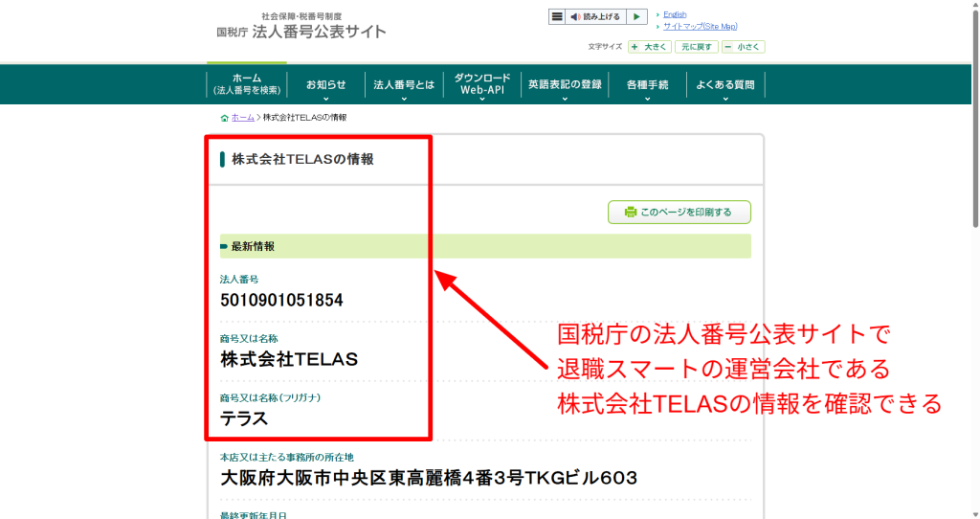
Task: Click the 読み上げる speaker button
Action: pyautogui.click(x=595, y=17)
